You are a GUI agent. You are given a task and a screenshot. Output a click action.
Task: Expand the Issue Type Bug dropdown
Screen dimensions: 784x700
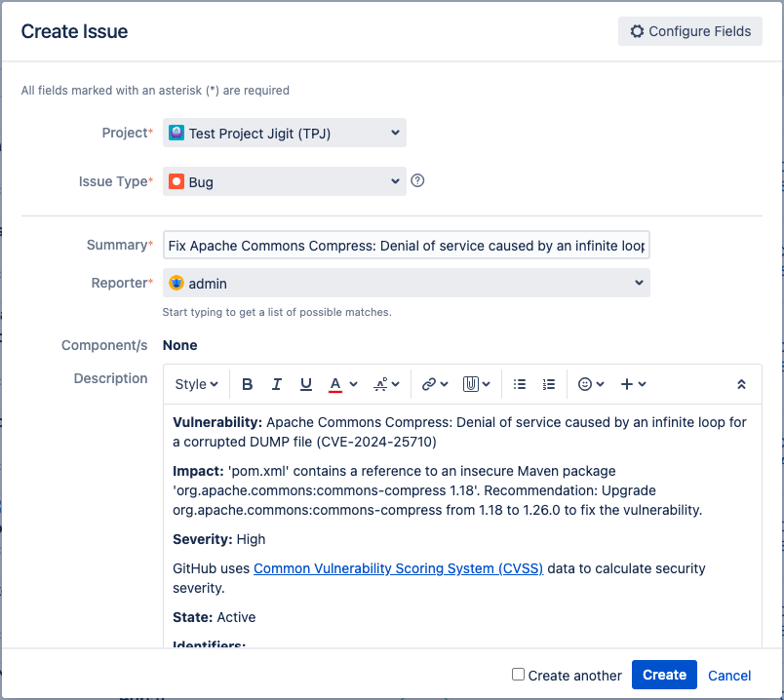(285, 181)
